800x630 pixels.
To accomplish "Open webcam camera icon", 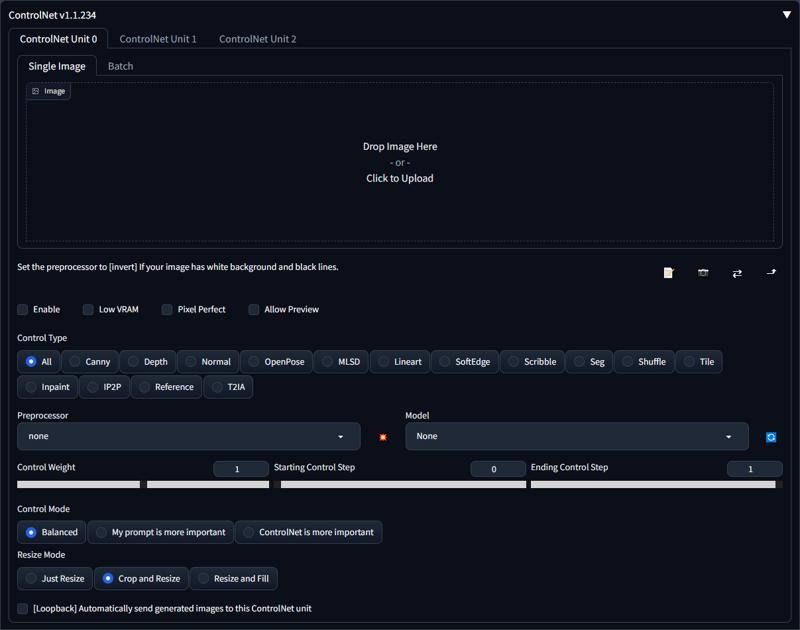I will tap(703, 273).
